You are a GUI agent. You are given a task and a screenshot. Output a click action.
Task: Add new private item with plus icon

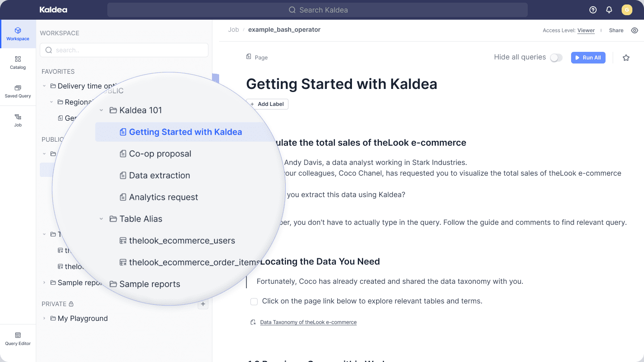[x=203, y=304]
